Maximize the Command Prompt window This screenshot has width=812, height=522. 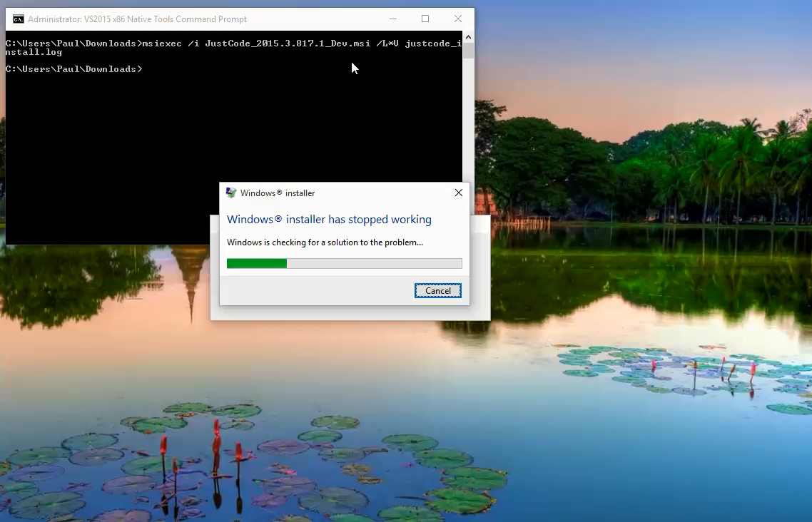[425, 19]
